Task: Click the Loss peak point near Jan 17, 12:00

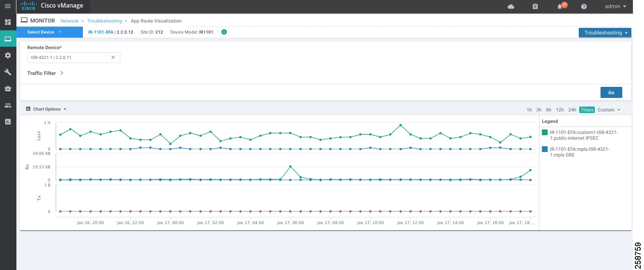Action: pos(400,125)
